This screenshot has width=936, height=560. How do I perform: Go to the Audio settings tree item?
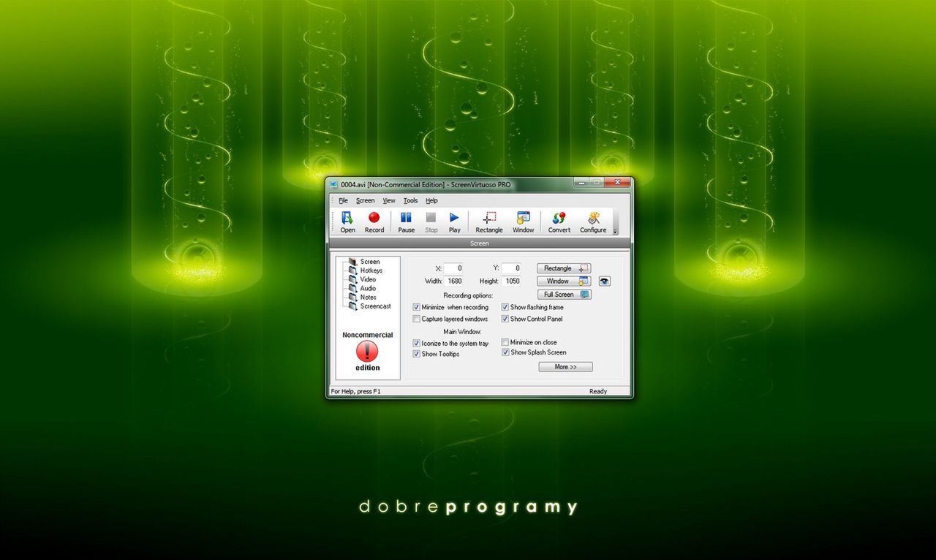click(x=368, y=288)
